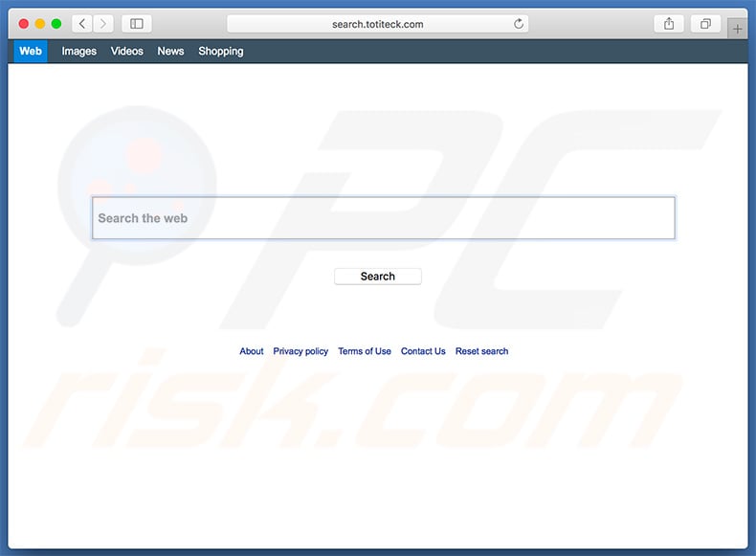The image size is (756, 556).
Task: Open the News tab
Action: point(170,51)
